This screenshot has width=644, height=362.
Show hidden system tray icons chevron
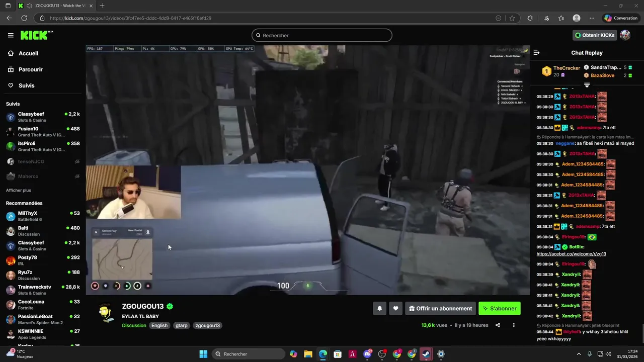pyautogui.click(x=579, y=354)
